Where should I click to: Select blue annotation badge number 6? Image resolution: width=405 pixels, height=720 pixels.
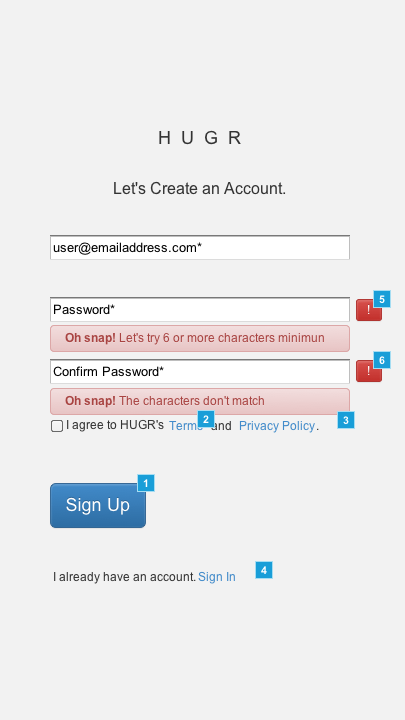coord(382,360)
